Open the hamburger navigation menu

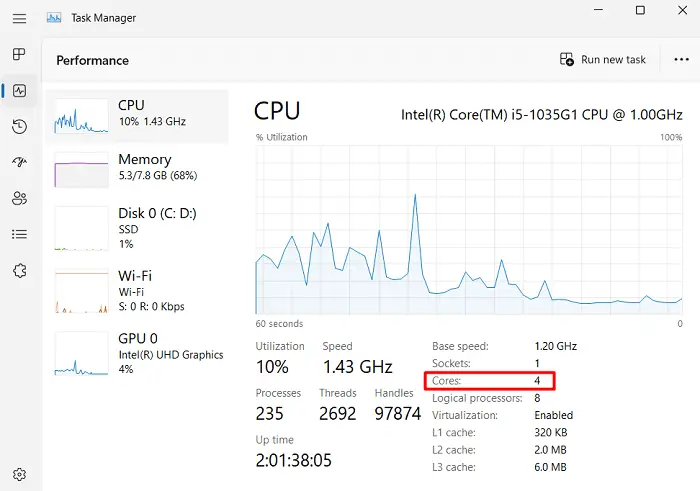tap(19, 18)
